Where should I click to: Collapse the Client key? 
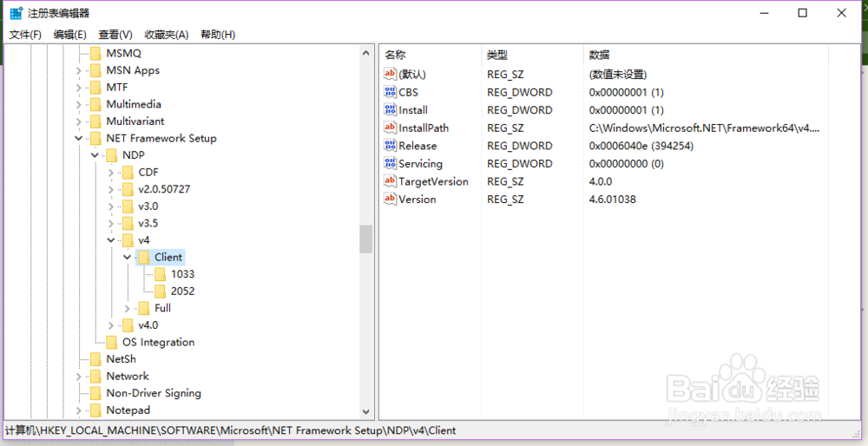pos(127,258)
